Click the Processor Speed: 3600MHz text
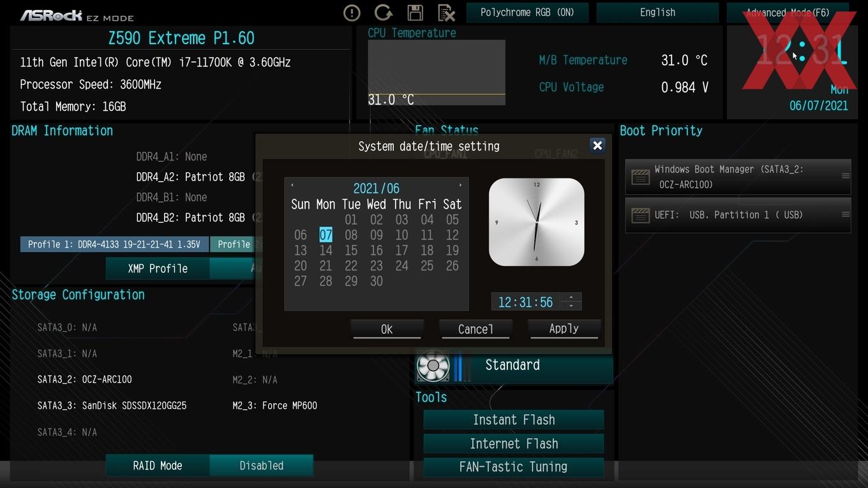The width and height of the screenshot is (868, 488). pyautogui.click(x=91, y=84)
